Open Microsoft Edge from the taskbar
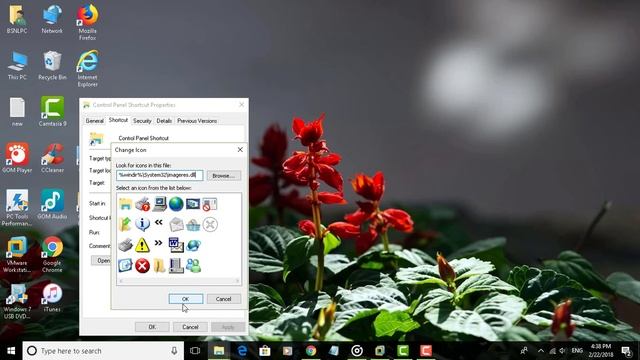This screenshot has width=640, height=360. click(242, 351)
